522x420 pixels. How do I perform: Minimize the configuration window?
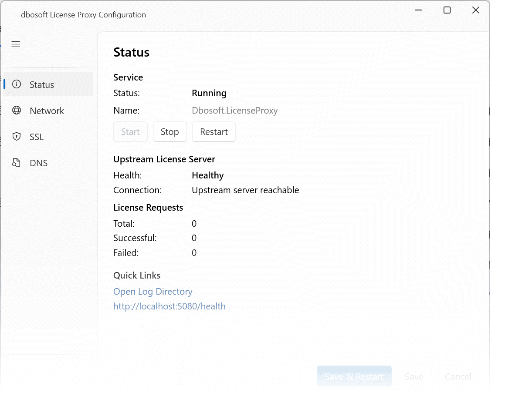[x=418, y=10]
